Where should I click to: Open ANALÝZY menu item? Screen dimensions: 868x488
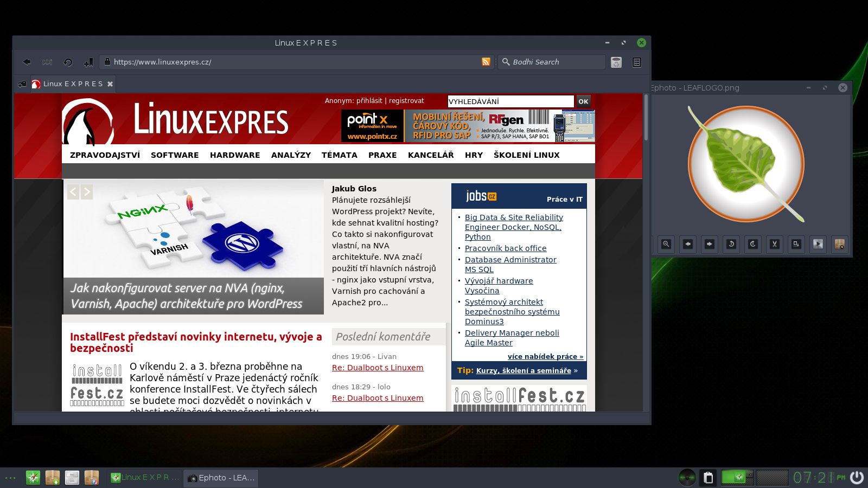(x=291, y=155)
